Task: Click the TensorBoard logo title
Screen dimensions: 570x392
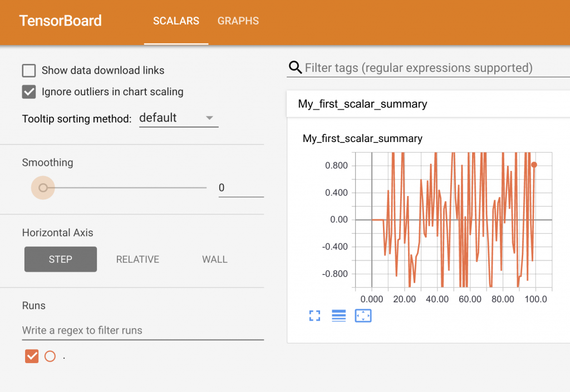Action: click(60, 21)
